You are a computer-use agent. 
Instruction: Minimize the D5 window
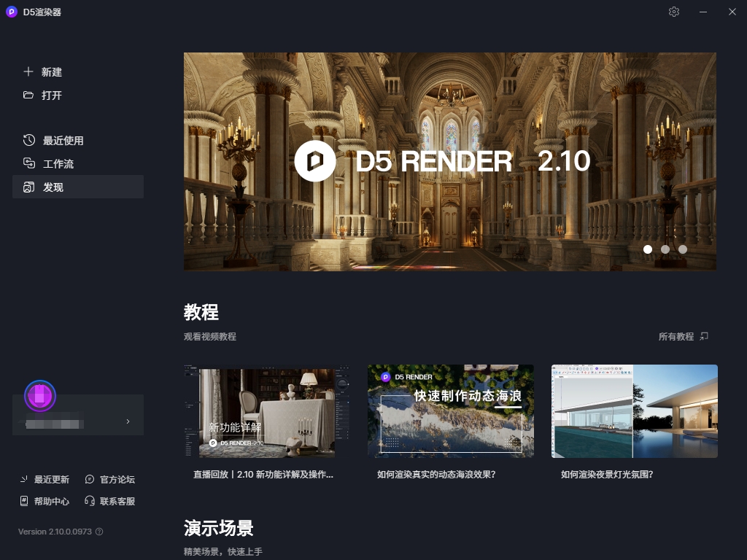(703, 12)
